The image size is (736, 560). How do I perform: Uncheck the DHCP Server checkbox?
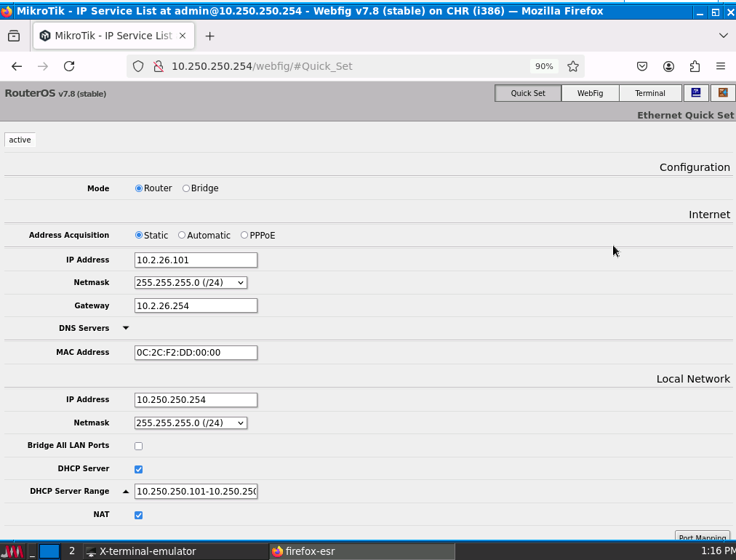pos(138,469)
